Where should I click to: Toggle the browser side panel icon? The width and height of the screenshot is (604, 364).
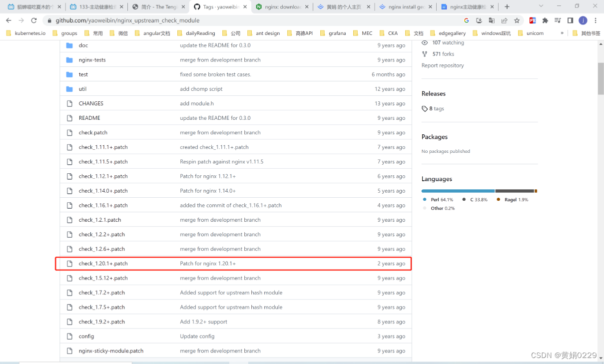coord(570,20)
